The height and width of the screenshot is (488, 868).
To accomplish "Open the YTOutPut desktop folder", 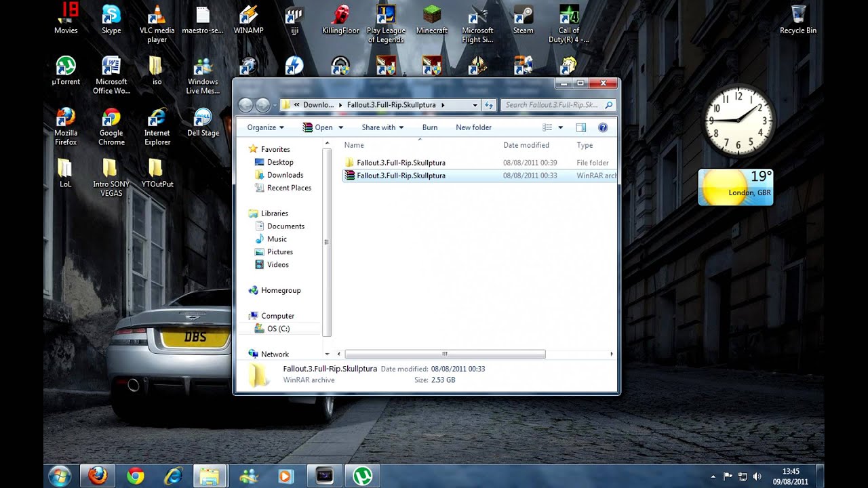I will (x=157, y=173).
